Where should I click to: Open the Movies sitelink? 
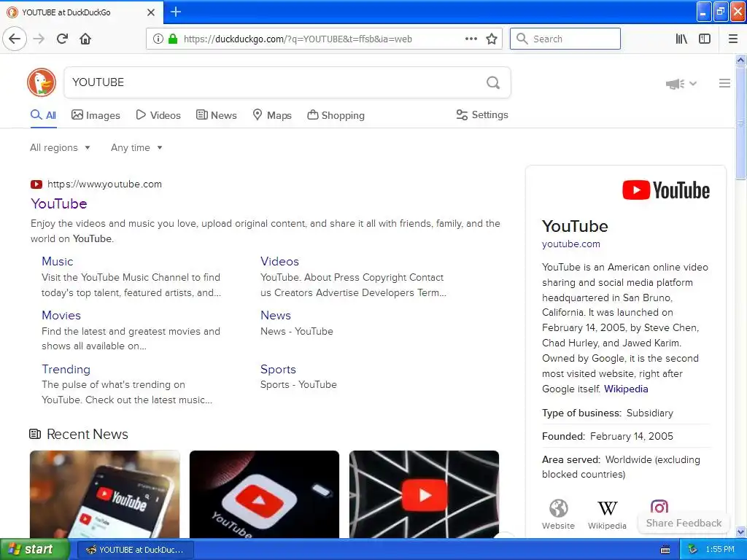(x=61, y=315)
